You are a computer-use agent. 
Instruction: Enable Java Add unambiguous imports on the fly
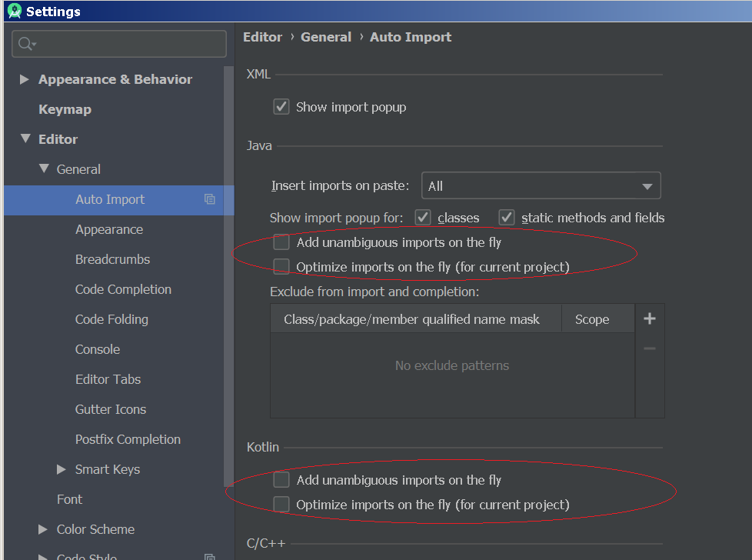(281, 242)
